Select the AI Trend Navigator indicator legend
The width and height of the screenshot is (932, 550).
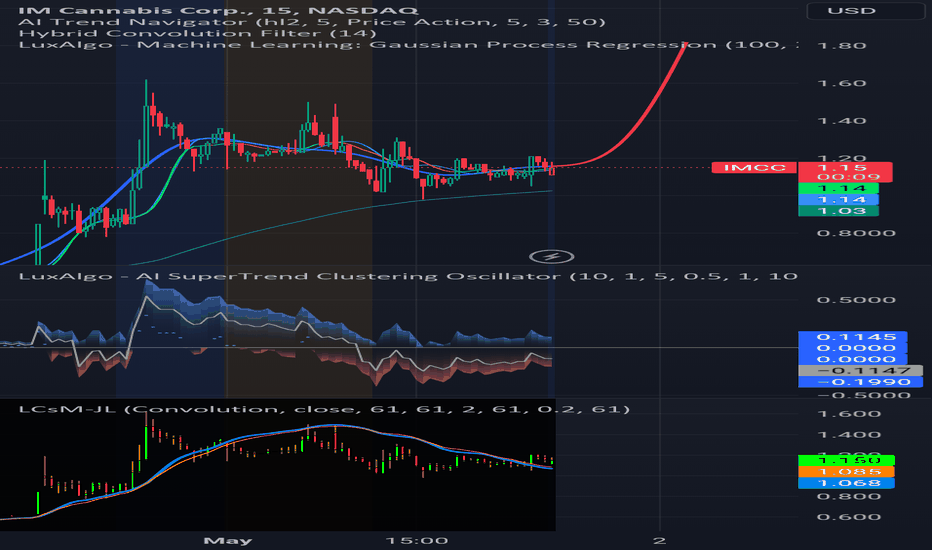[311, 22]
